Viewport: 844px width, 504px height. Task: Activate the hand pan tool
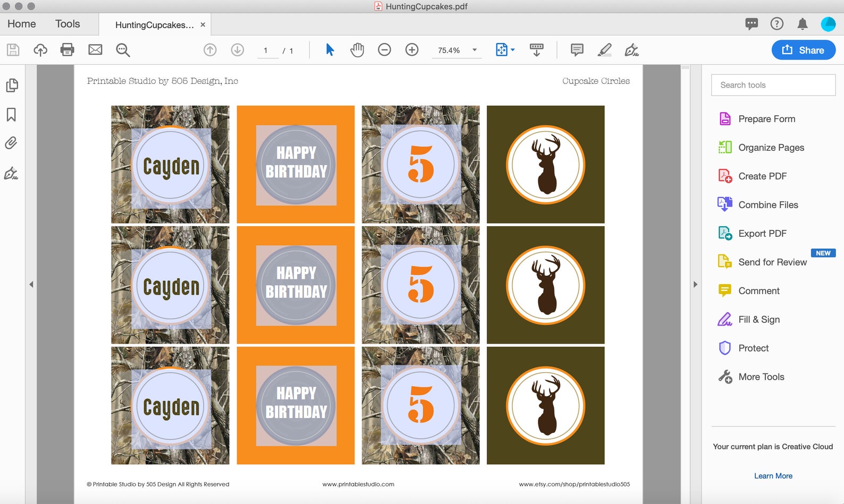(357, 50)
